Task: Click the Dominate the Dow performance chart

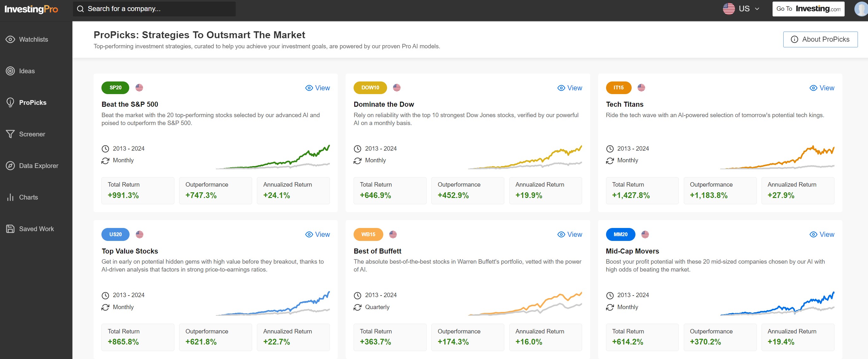Action: 525,157
